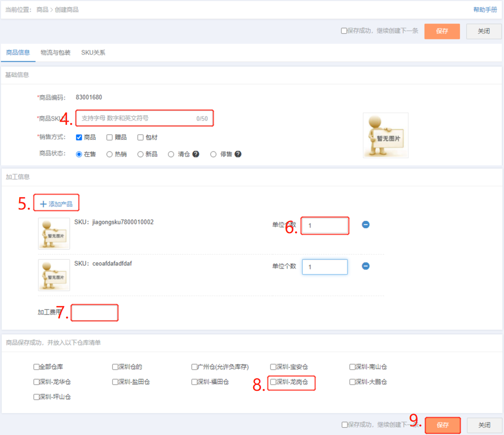Click 创建商品 in the breadcrumb
The height and width of the screenshot is (435, 504).
click(x=66, y=10)
